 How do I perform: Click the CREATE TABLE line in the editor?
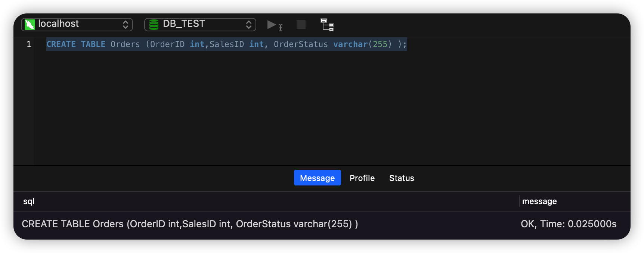pyautogui.click(x=227, y=44)
